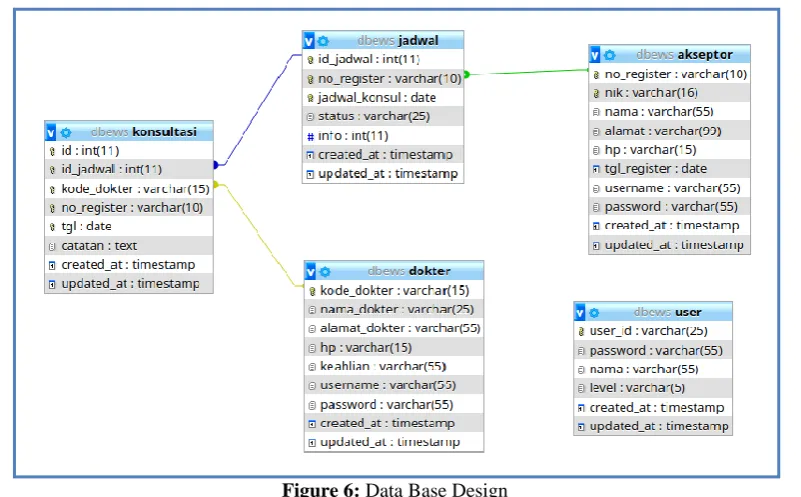
Task: Click the date icon beside tgl_register
Action: coord(596,169)
